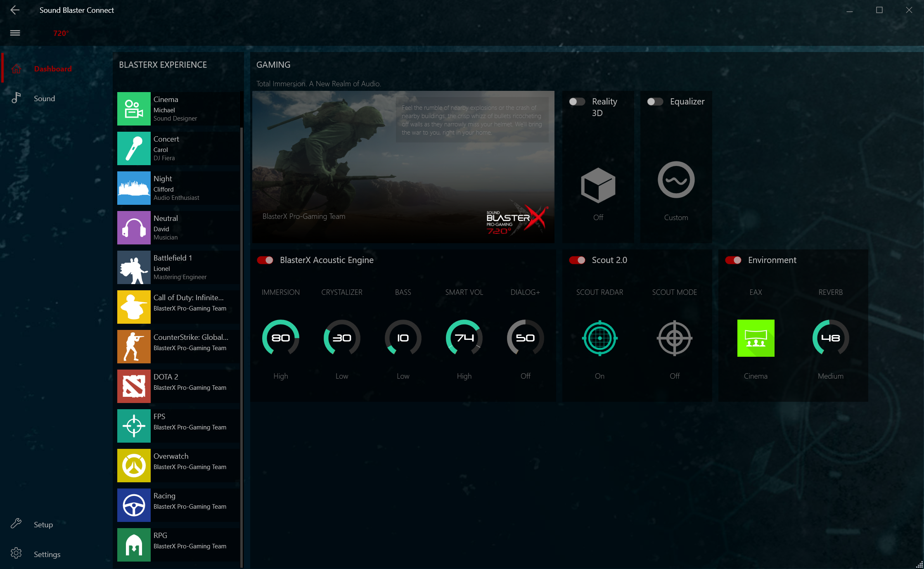Image resolution: width=924 pixels, height=569 pixels.
Task: Click the FPS profile title
Action: 159,417
